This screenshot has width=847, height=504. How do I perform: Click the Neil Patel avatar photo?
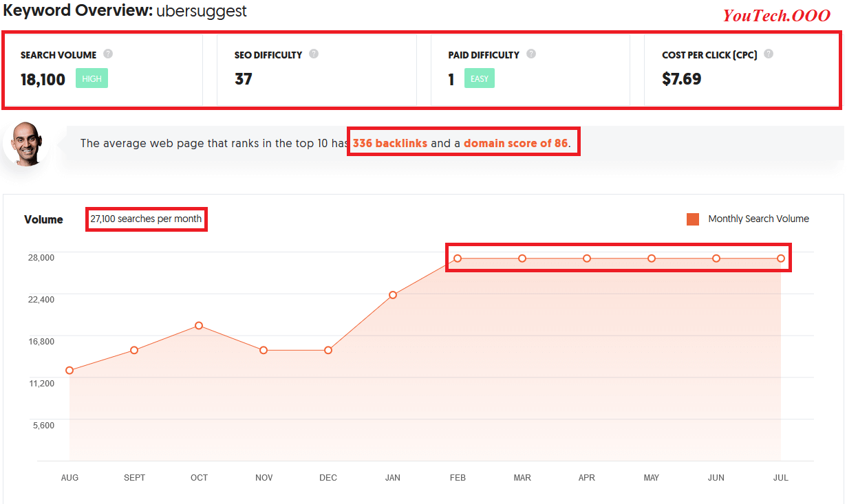tap(26, 144)
